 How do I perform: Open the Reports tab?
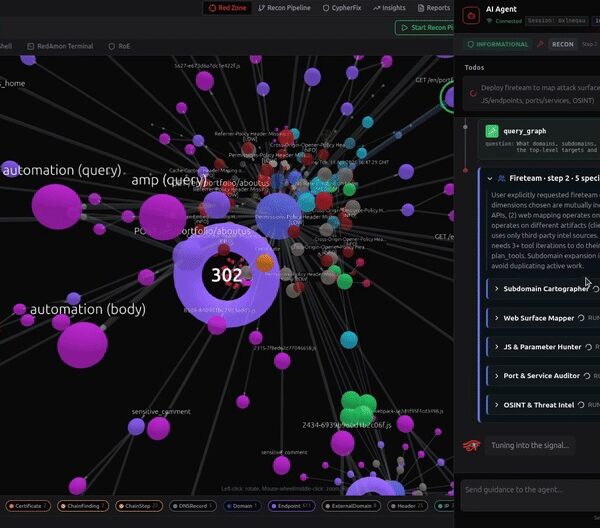(434, 8)
